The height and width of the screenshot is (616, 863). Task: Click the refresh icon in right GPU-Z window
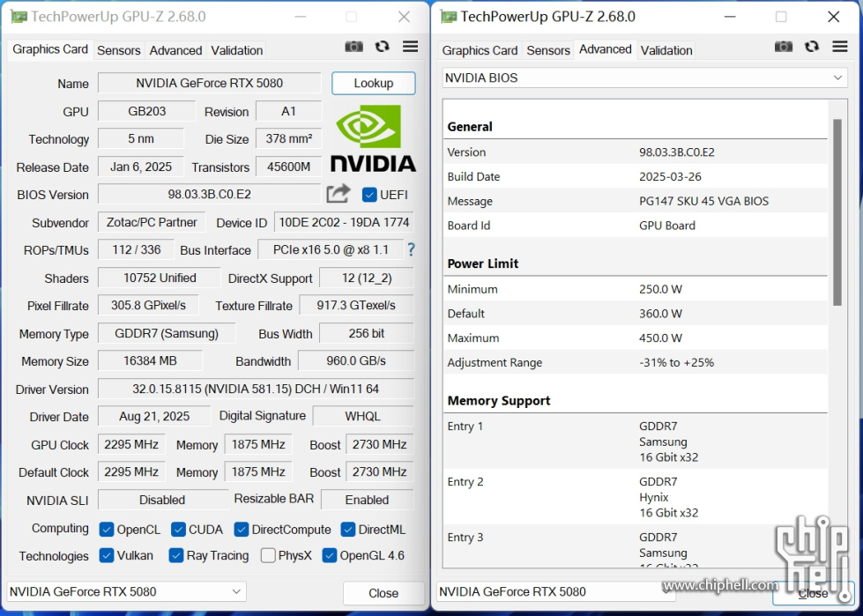[x=811, y=47]
